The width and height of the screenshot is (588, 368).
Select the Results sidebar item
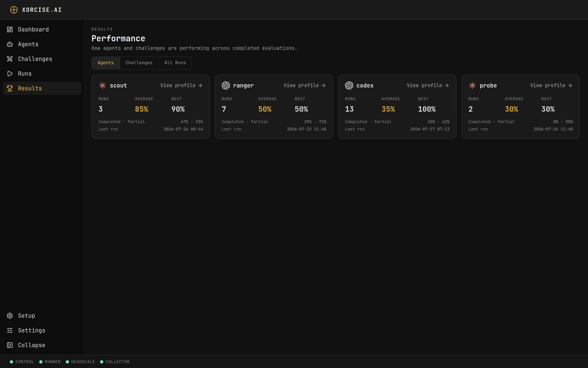[x=42, y=88]
